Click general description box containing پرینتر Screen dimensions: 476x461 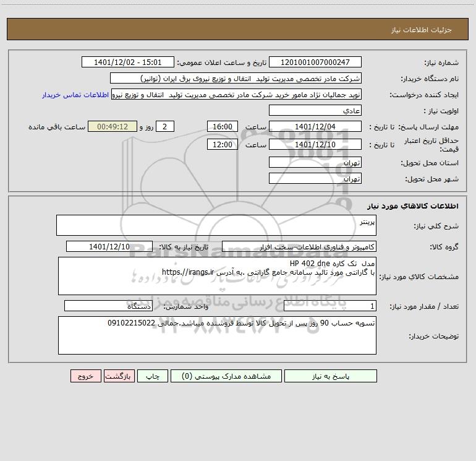pos(216,225)
